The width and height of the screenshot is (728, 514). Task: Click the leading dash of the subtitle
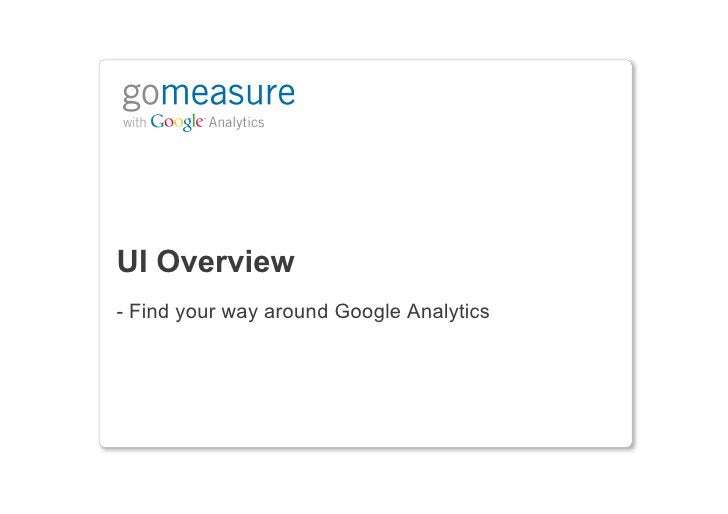[120, 312]
